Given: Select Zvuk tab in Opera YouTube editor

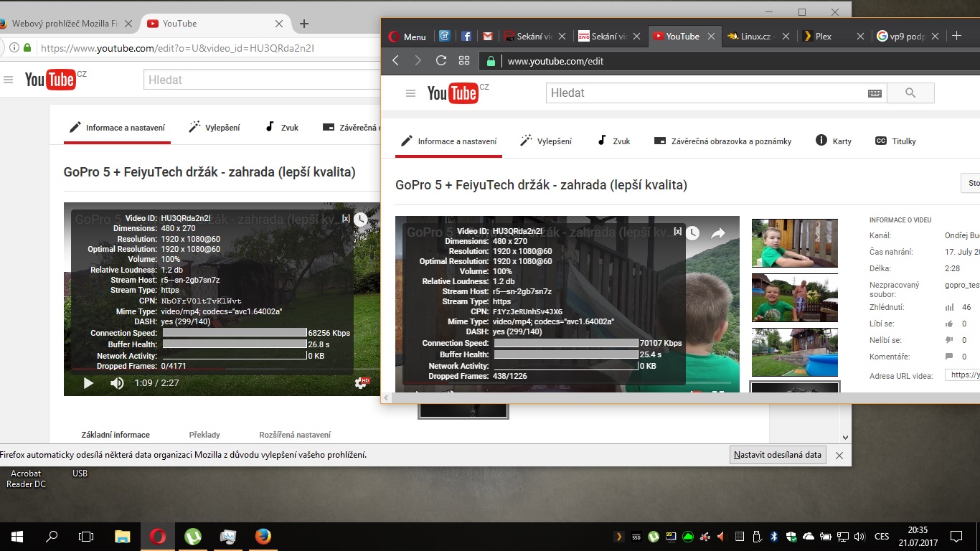Looking at the screenshot, I should [613, 141].
